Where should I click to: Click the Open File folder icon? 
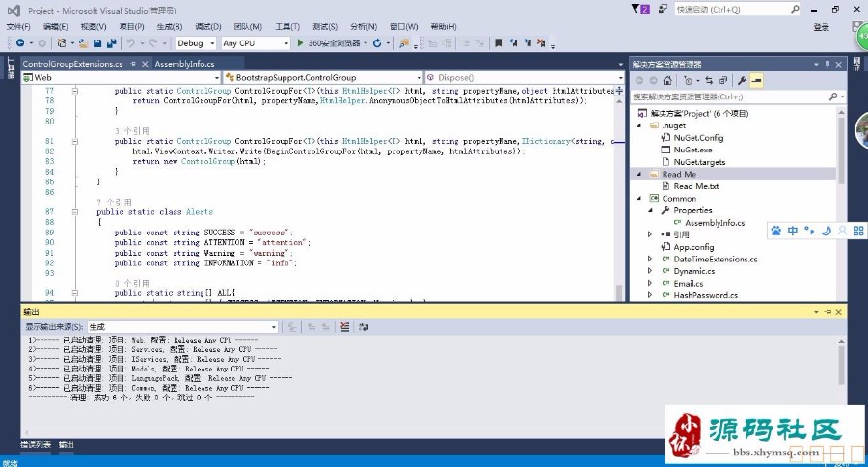click(x=83, y=42)
